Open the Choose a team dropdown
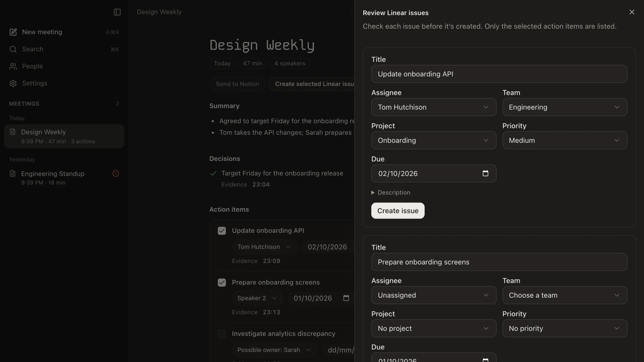 click(x=565, y=295)
